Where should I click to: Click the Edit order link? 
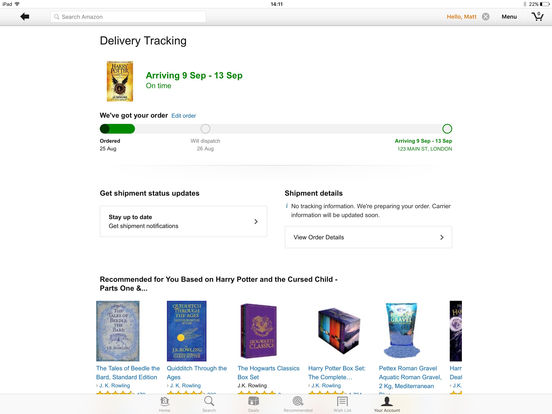[183, 116]
